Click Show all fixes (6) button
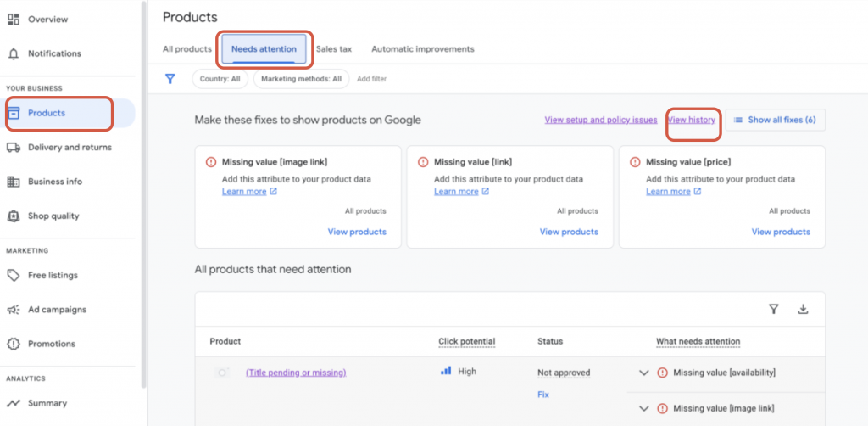 point(775,120)
